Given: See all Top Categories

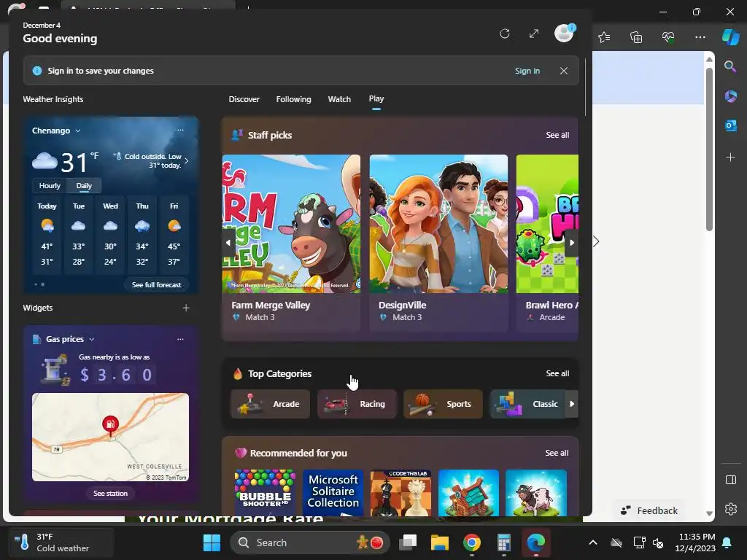Looking at the screenshot, I should point(557,373).
